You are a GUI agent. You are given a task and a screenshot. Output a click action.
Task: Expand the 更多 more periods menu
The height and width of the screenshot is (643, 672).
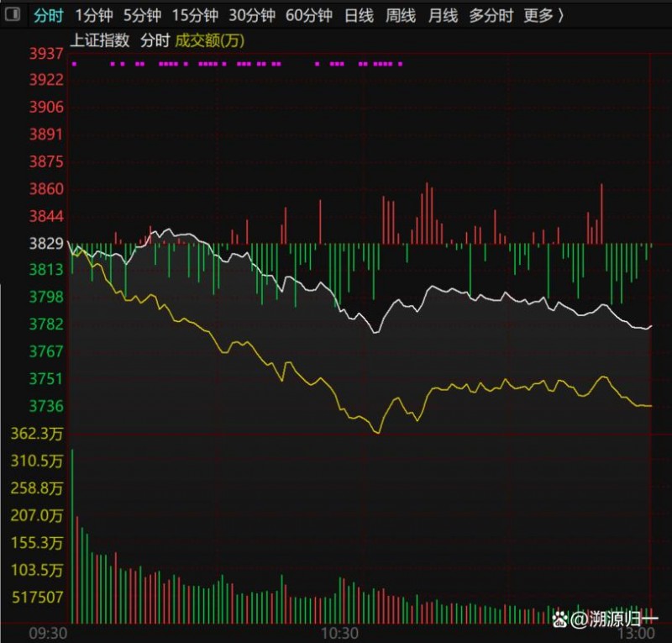click(x=543, y=15)
